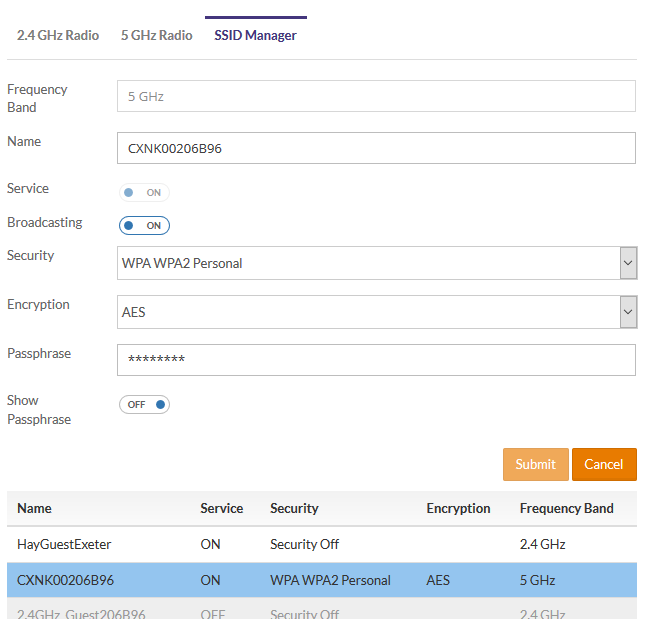The image size is (653, 619).
Task: Click the Service column header
Action: pos(221,508)
